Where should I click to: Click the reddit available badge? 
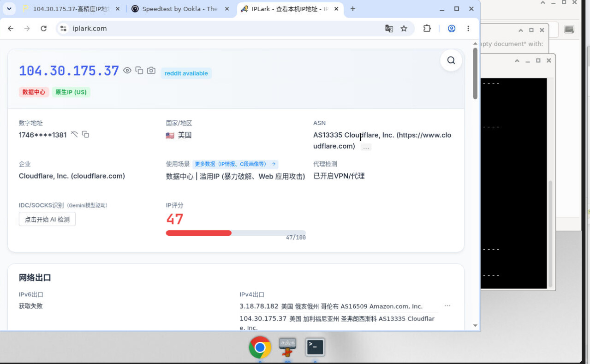point(186,73)
